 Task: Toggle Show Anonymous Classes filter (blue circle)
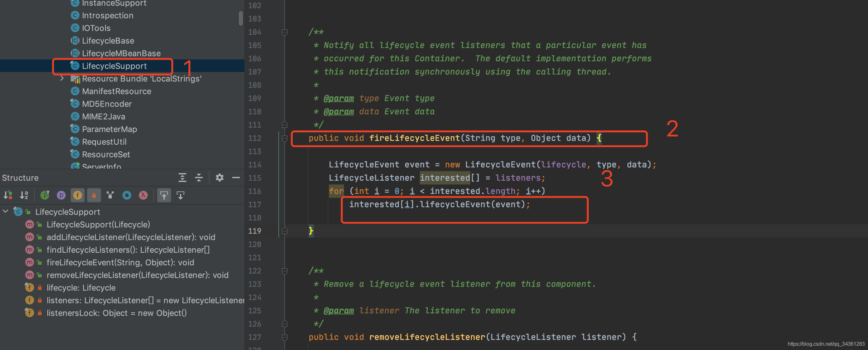click(x=127, y=195)
